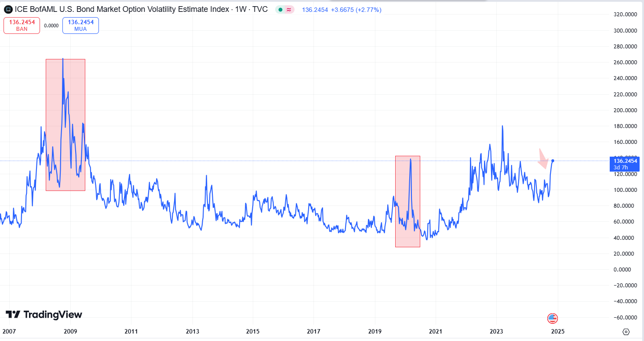The width and height of the screenshot is (644, 341).
Task: Click the 0.0000 spread value
Action: tap(51, 26)
